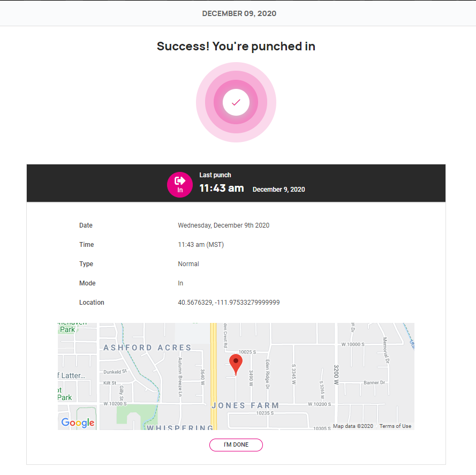
Task: Click the pink punch In icon
Action: click(x=180, y=185)
